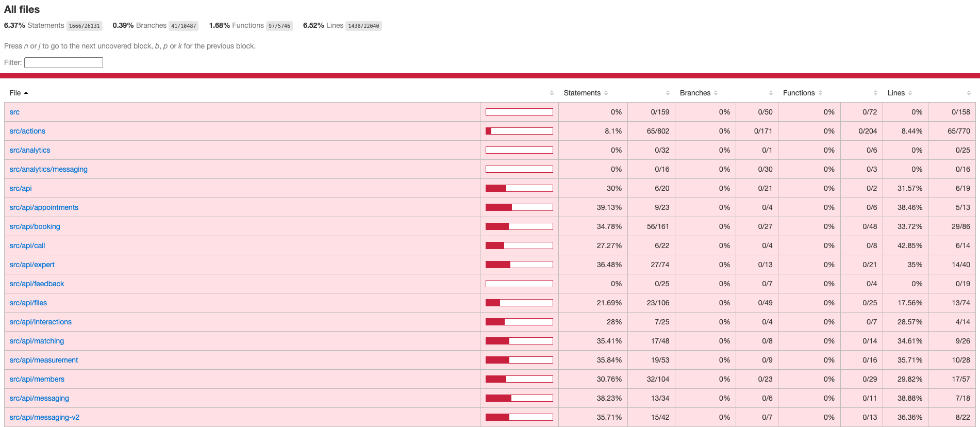
Task: Click the 21.69% statements cell
Action: point(593,303)
